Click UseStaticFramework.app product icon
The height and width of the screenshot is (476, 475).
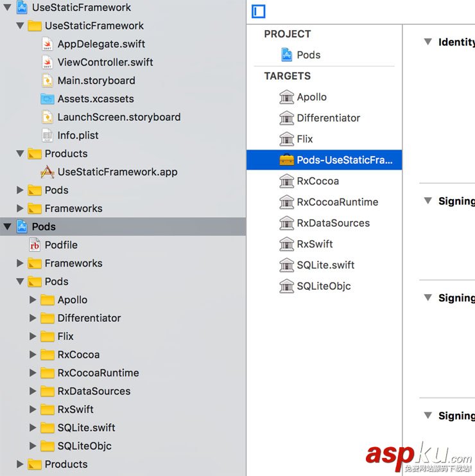point(47,172)
